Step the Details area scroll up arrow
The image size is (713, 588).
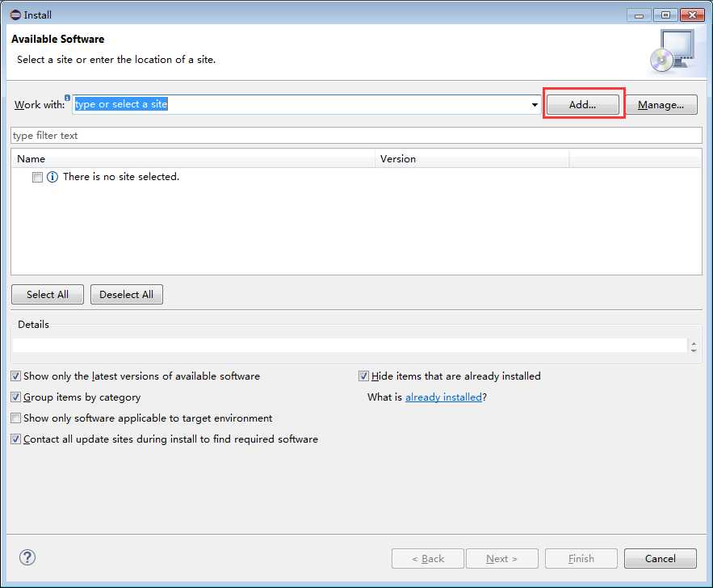(694, 343)
